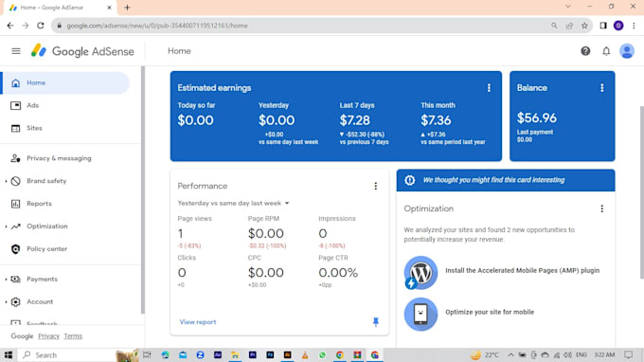Click the Policy center shield icon

tap(15, 249)
